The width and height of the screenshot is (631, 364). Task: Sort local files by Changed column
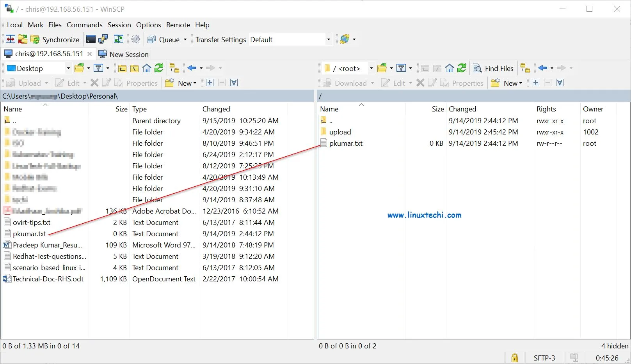(216, 109)
